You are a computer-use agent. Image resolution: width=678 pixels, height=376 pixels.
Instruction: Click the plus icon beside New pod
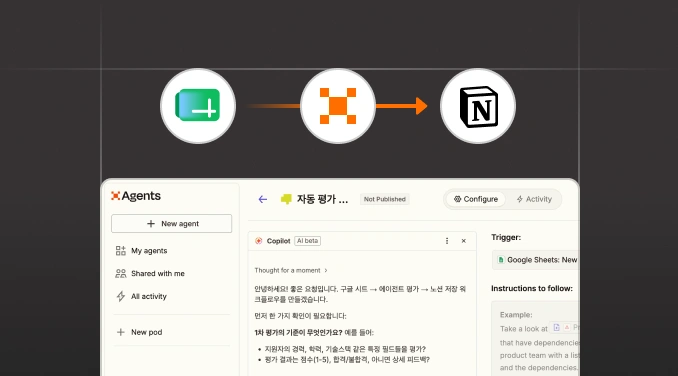(121, 332)
